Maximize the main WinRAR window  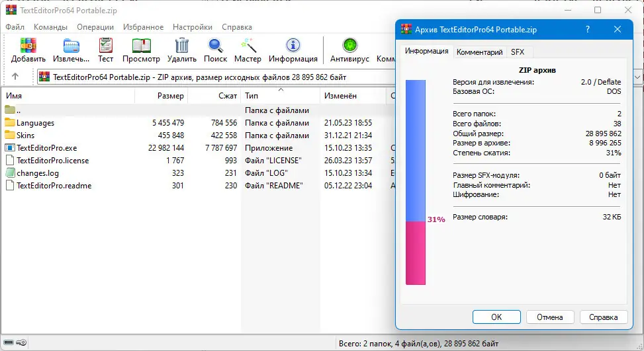[x=598, y=10]
